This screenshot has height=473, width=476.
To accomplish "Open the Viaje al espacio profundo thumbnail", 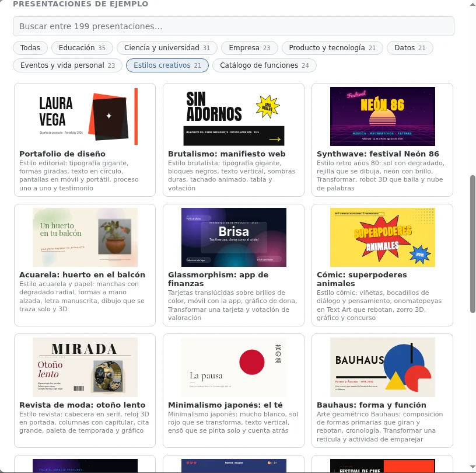I will coord(85,466).
